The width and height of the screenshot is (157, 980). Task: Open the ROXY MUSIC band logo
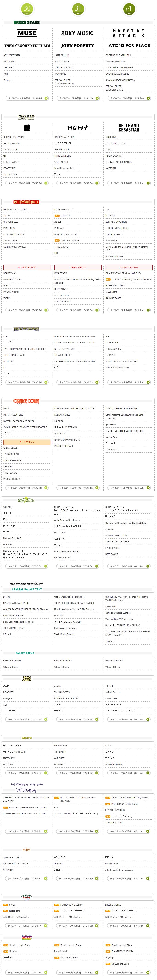(77, 33)
